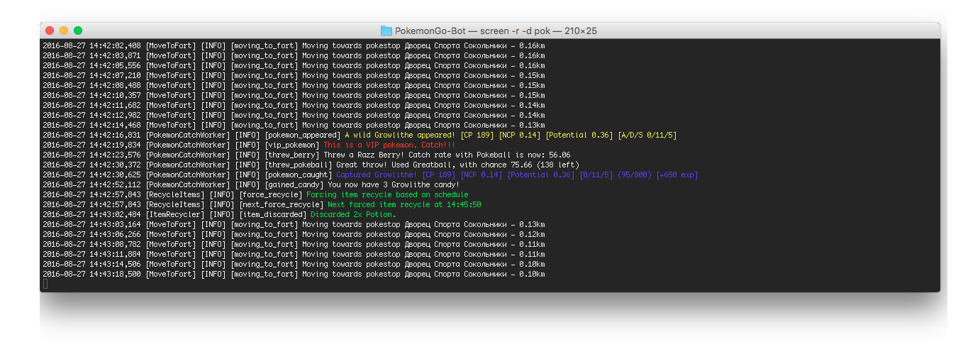Select log line with timestamp 14:42:11,682

[294, 105]
